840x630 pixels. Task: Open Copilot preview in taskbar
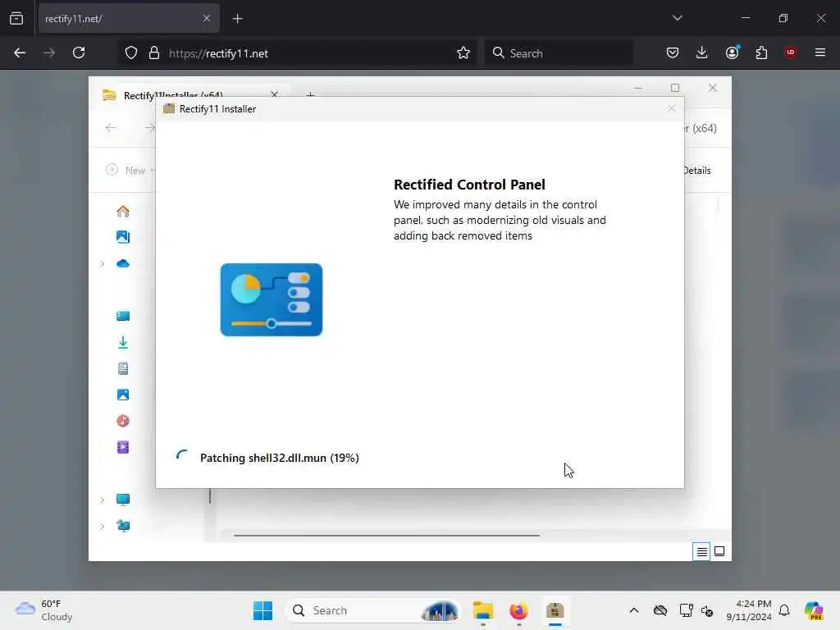(x=814, y=610)
